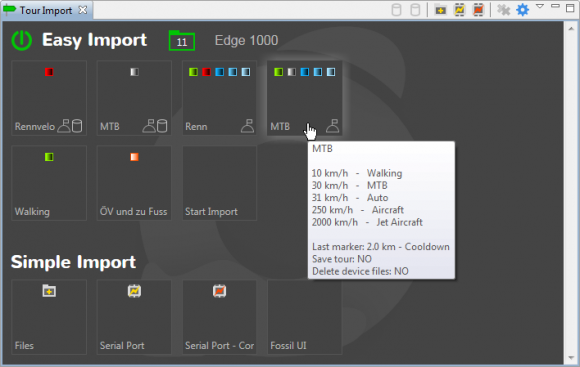Select the MTB tile with database icon
Image resolution: width=580 pixels, height=367 pixels.
(134, 98)
